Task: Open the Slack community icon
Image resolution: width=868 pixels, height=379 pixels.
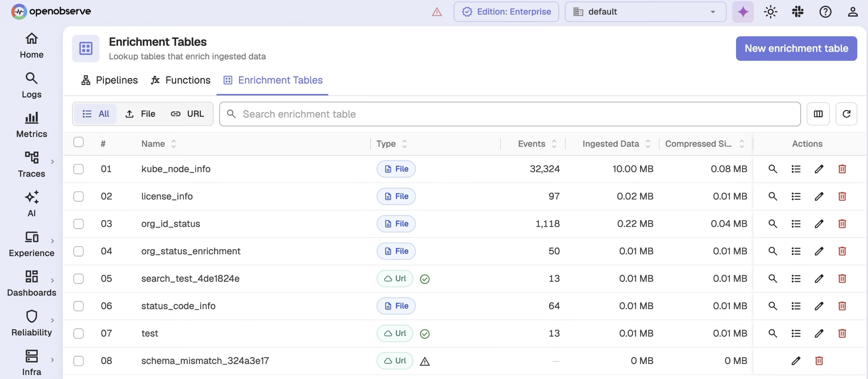Action: (798, 12)
